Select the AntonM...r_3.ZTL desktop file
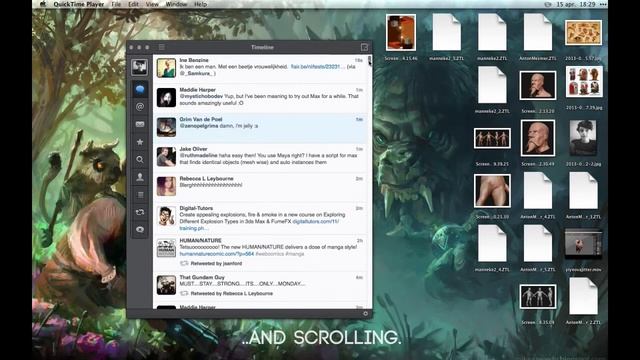Image resolution: width=640 pixels, height=360 pixels. click(583, 191)
